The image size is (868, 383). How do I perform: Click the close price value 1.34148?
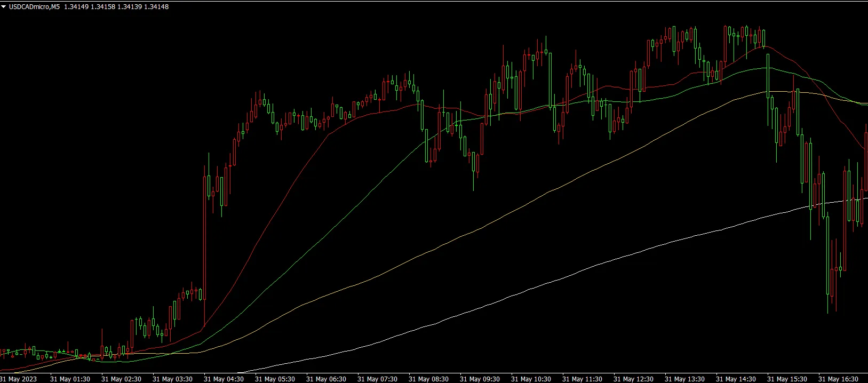156,7
